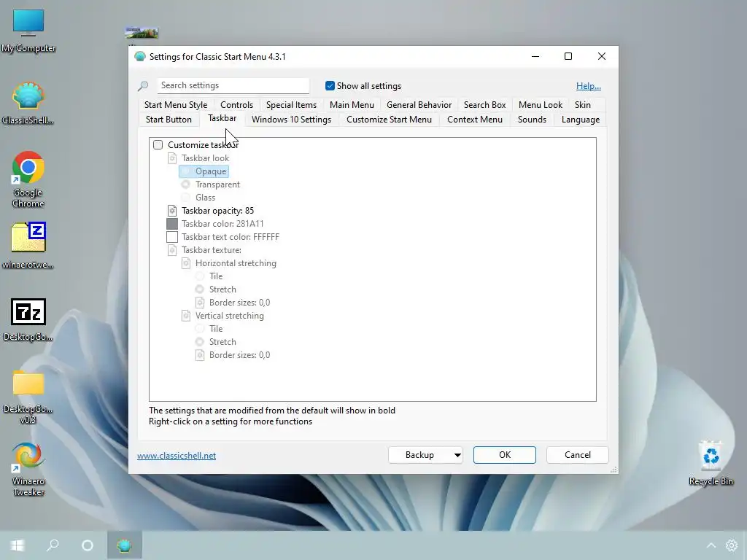Select the Taskbar tab

coord(222,118)
